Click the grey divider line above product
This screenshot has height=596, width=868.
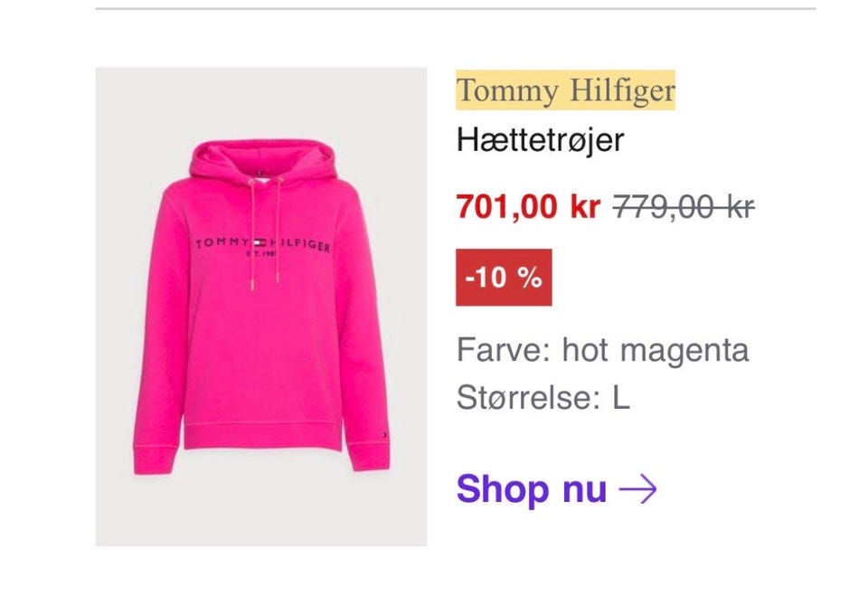pyautogui.click(x=456, y=9)
